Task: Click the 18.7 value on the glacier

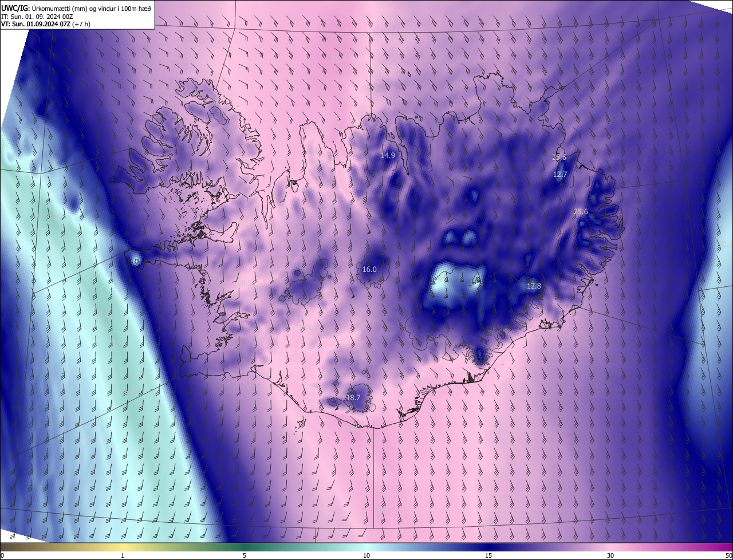Action: point(353,397)
